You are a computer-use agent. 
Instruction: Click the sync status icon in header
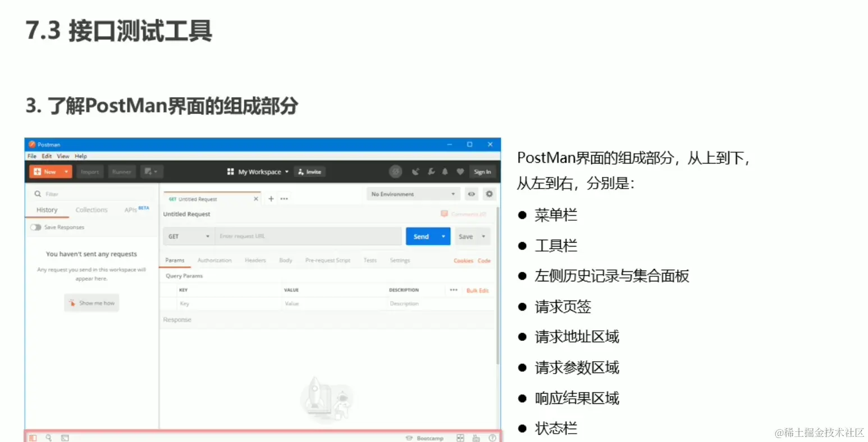[396, 172]
